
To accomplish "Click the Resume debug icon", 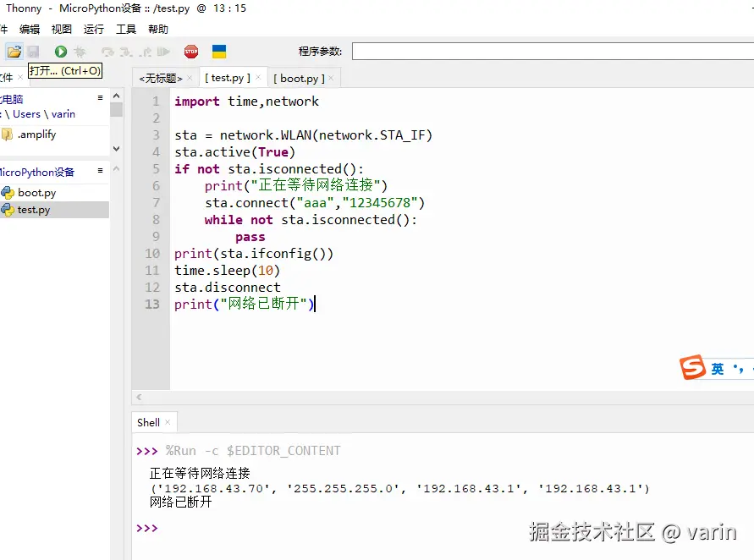I will click(x=163, y=52).
